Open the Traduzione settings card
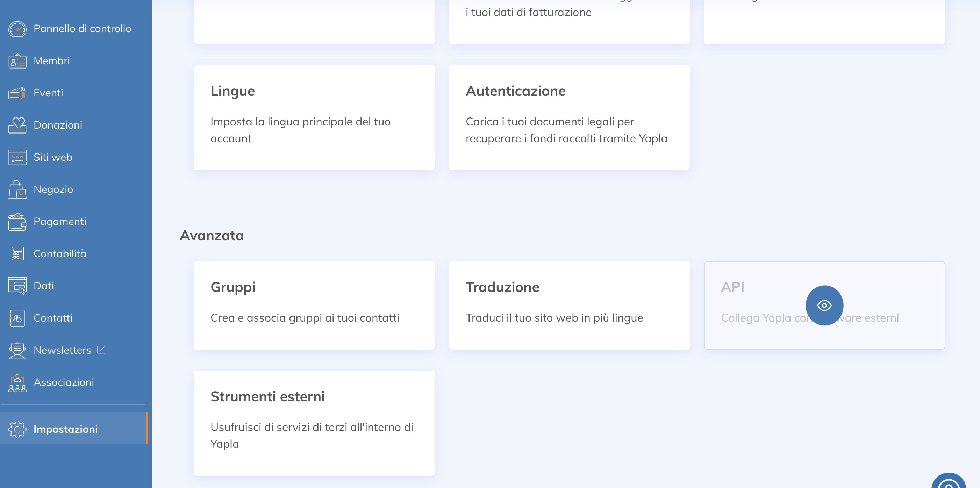This screenshot has height=488, width=980. pyautogui.click(x=569, y=305)
